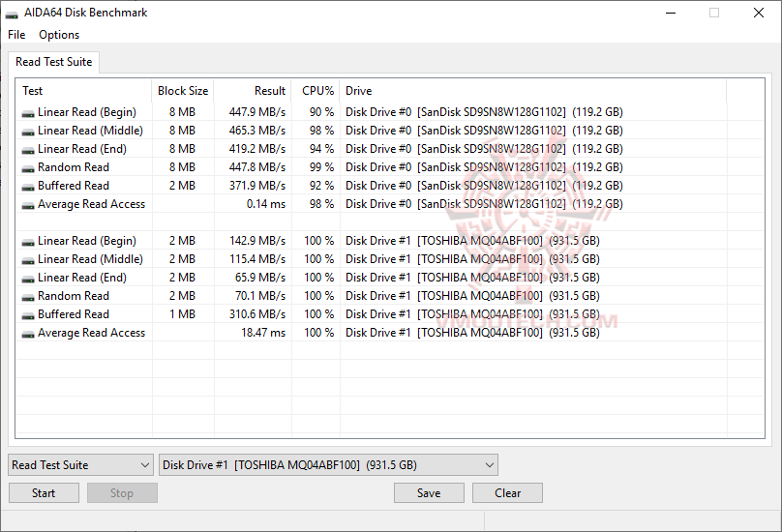Click the 90 % CPU usage cell
This screenshot has height=532, width=782.
pyautogui.click(x=321, y=112)
